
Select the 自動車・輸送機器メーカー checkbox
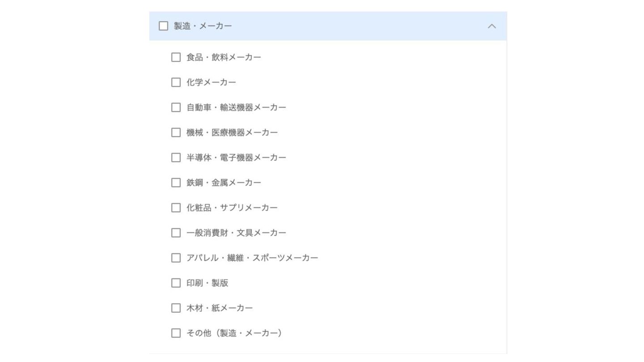[176, 107]
